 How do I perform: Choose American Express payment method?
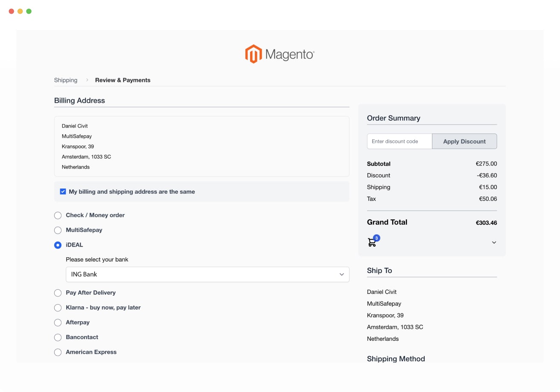tap(58, 352)
